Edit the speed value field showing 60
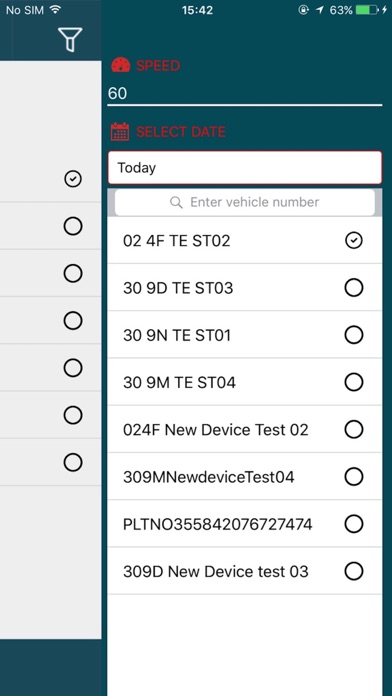Screen dimensions: 392x696 245,94
